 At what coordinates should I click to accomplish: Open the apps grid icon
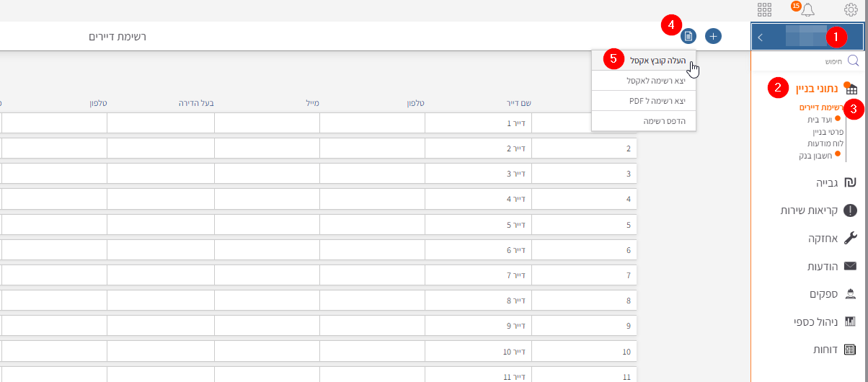(x=765, y=9)
